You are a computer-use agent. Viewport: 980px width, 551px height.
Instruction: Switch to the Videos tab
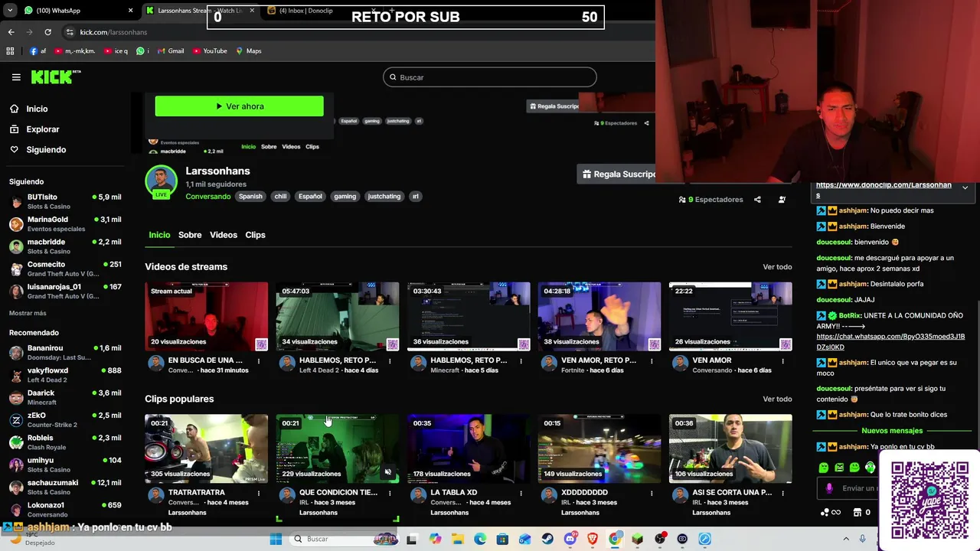coord(224,235)
